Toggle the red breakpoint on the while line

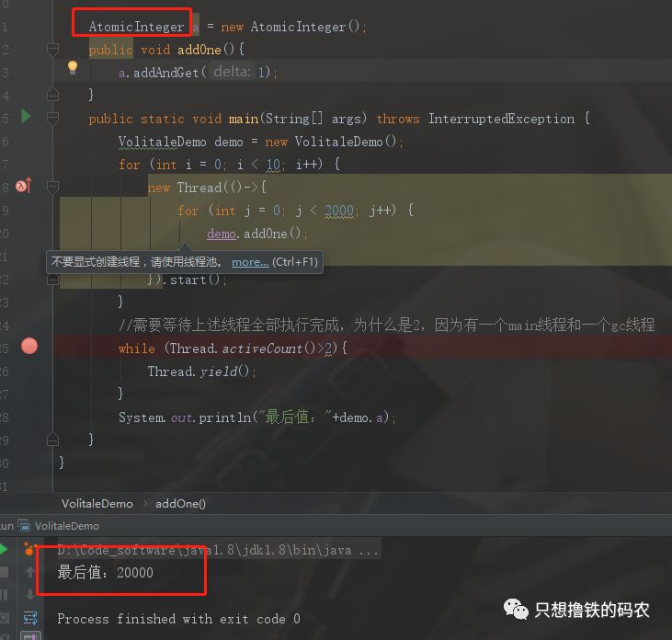coord(29,347)
